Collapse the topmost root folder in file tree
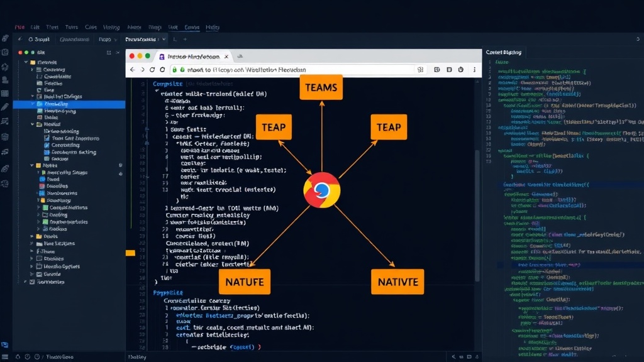The image size is (644, 362). tap(26, 62)
